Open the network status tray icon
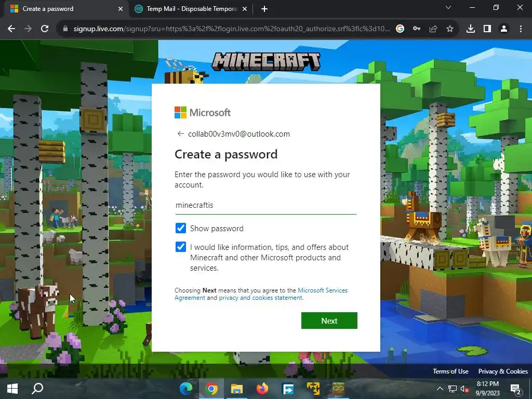Viewport: 532px width, 399px height. click(x=453, y=389)
